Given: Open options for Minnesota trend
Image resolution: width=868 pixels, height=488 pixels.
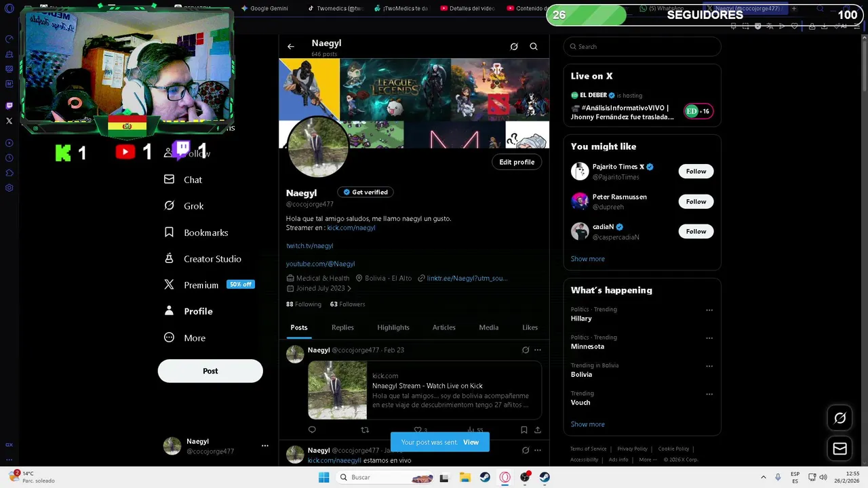Looking at the screenshot, I should [709, 338].
